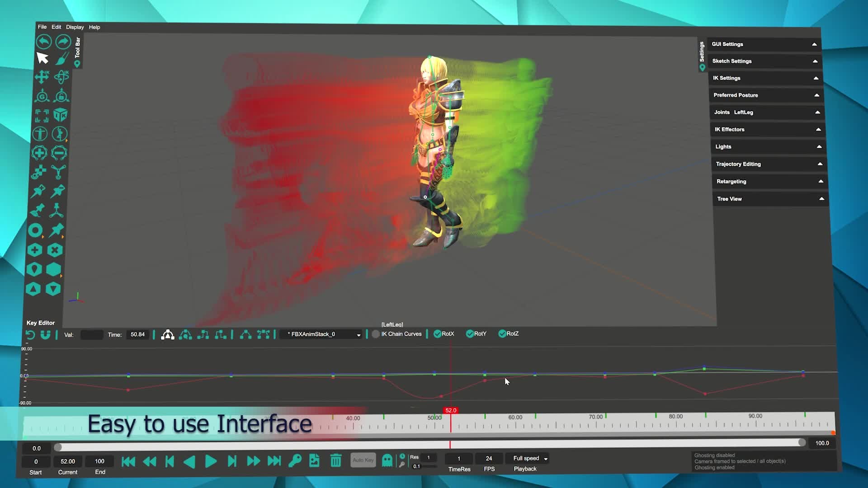Jump to the first frame

click(128, 461)
